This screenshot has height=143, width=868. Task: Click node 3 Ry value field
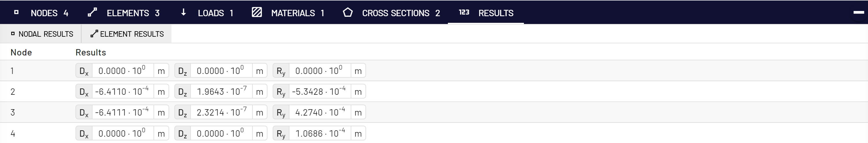click(320, 112)
